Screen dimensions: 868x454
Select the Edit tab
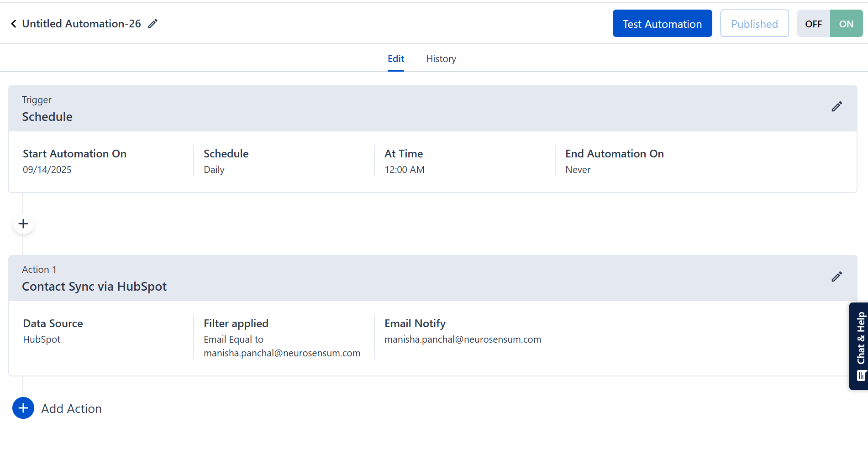point(396,59)
